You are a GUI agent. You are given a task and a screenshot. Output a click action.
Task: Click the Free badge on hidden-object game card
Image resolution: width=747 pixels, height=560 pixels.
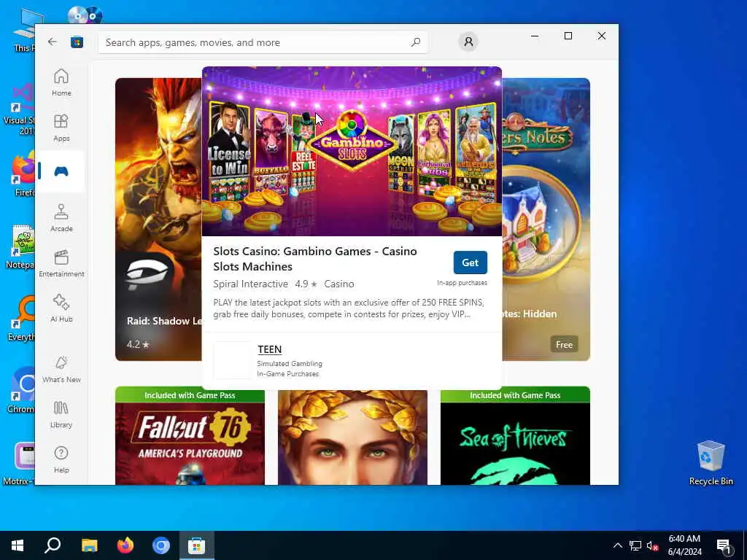(x=564, y=344)
